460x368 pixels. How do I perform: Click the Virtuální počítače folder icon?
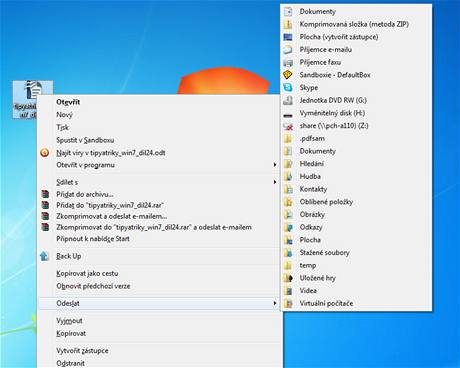[288, 303]
